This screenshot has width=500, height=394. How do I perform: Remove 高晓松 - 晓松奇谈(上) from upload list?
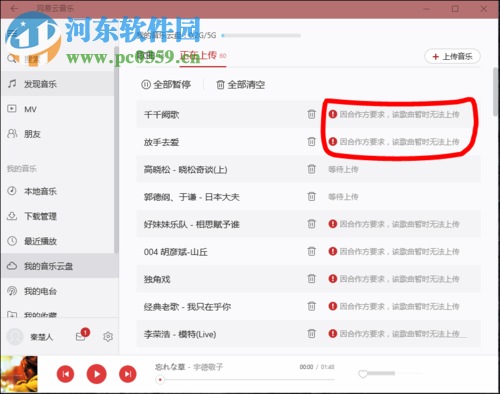pyautogui.click(x=311, y=169)
